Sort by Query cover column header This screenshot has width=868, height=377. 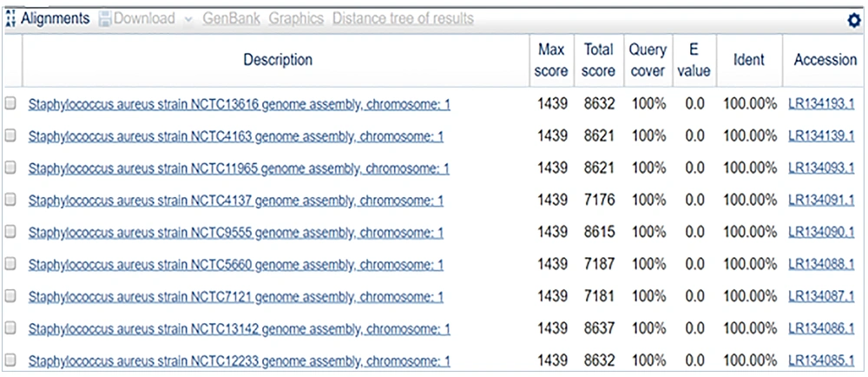[648, 60]
